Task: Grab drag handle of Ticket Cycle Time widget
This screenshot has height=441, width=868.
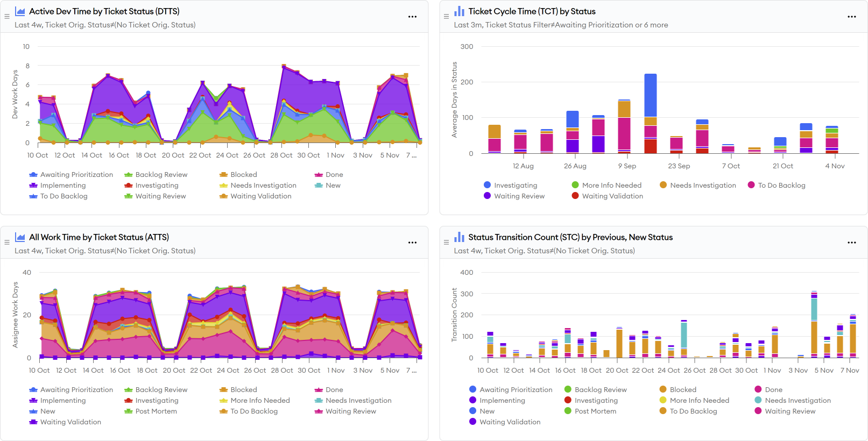Action: coord(446,17)
